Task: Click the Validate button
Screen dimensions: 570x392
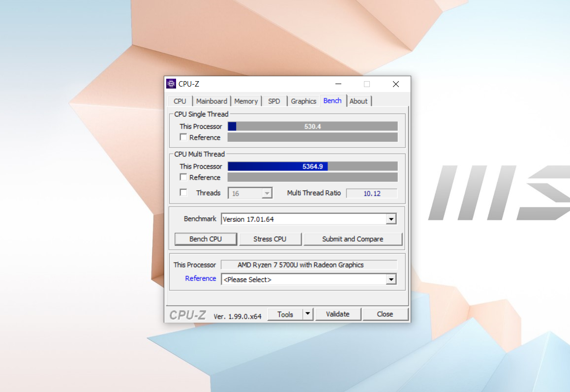Action: (338, 314)
